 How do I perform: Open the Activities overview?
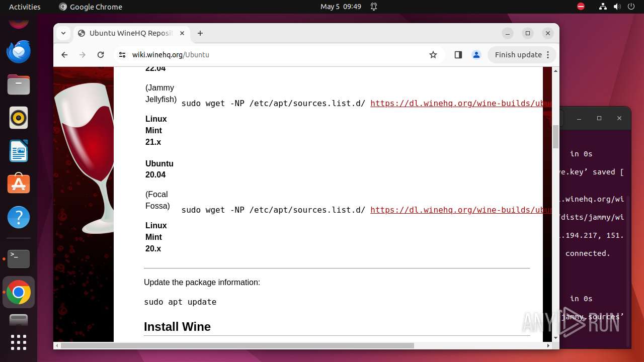25,7
